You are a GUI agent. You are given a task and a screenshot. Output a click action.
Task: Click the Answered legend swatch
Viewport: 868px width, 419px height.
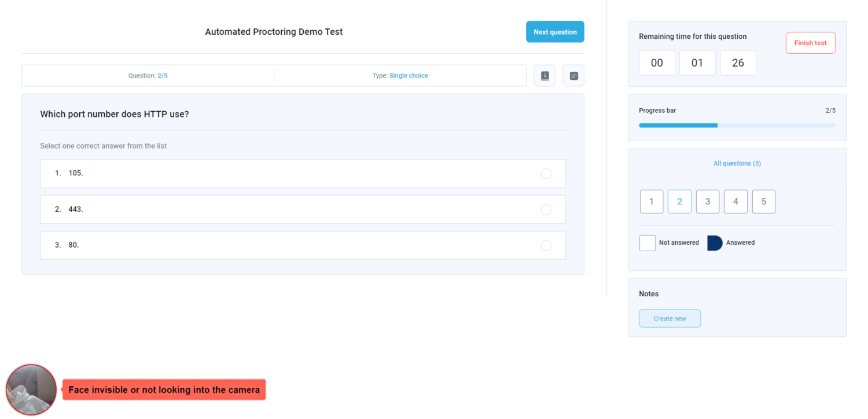click(715, 243)
